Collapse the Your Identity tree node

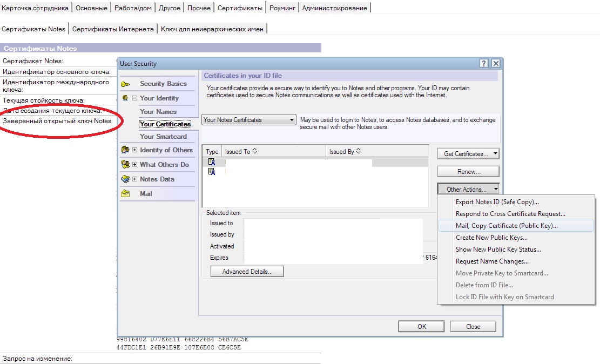point(134,98)
